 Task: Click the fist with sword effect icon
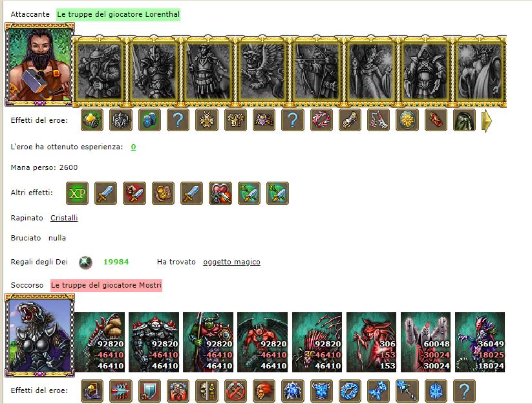pyautogui.click(x=134, y=193)
